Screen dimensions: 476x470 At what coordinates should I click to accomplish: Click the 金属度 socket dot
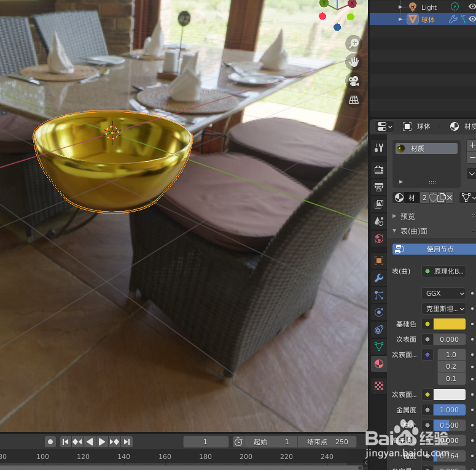tap(427, 410)
